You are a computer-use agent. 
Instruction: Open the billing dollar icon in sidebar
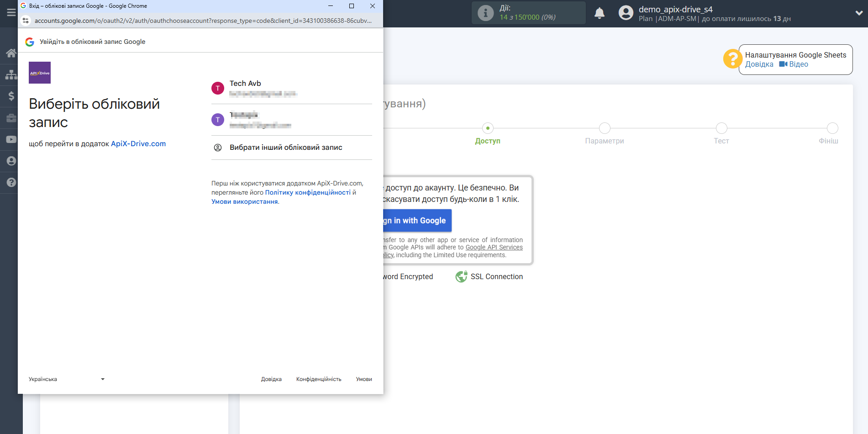(x=11, y=96)
